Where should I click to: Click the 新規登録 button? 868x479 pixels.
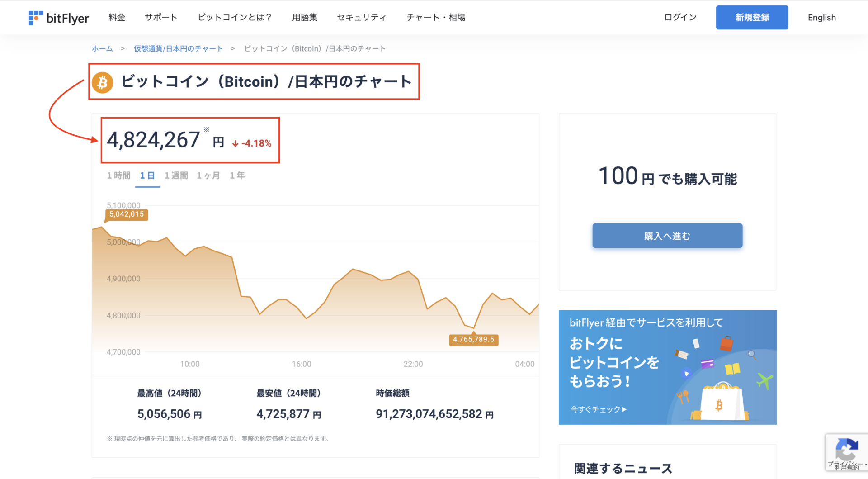pyautogui.click(x=752, y=18)
